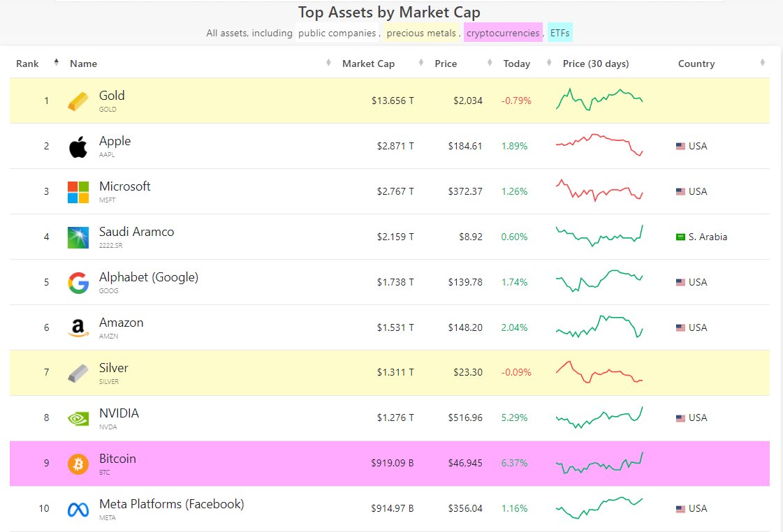Click the USA flag in Amazon row
This screenshot has height=532, width=783.
(x=680, y=328)
